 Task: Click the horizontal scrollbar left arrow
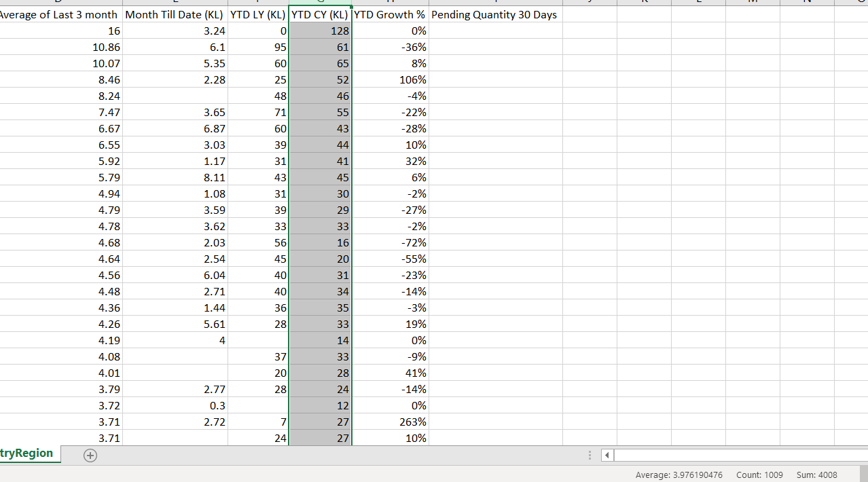click(608, 456)
